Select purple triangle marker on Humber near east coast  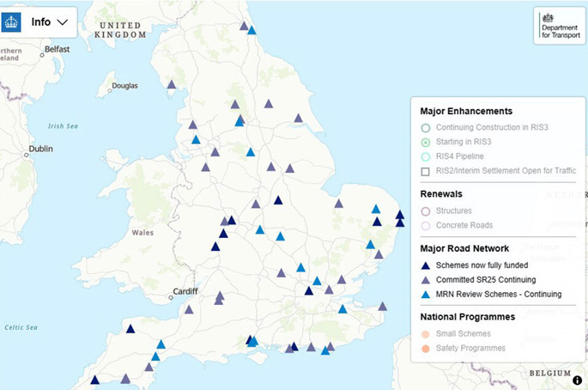point(298,119)
